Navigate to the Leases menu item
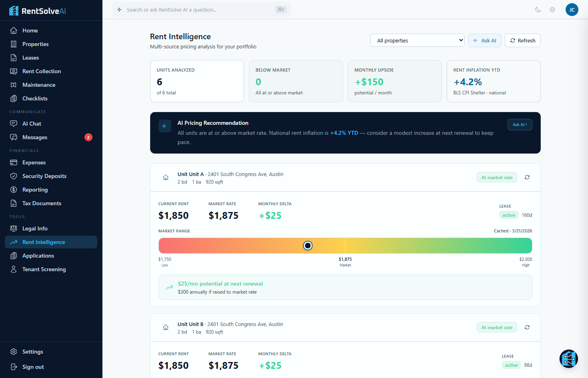This screenshot has width=588, height=378. [30, 58]
